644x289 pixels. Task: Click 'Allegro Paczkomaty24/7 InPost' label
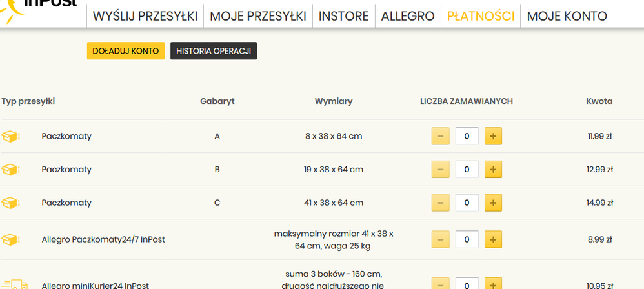click(103, 240)
